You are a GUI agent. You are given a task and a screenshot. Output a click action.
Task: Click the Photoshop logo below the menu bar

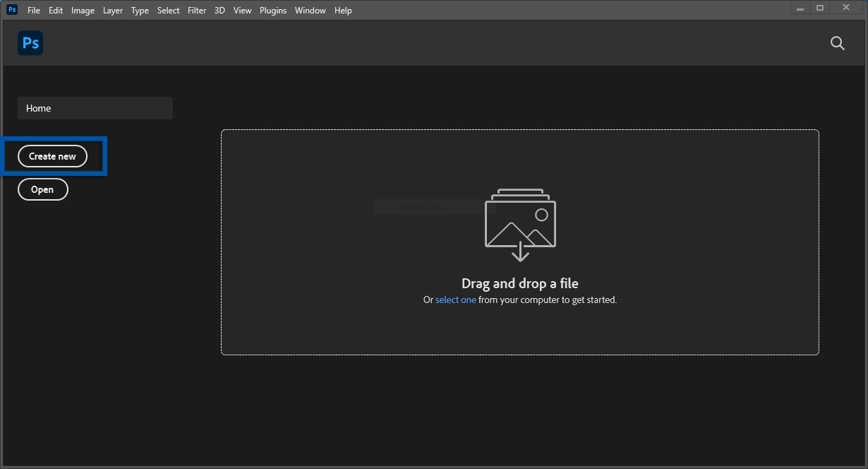click(30, 43)
